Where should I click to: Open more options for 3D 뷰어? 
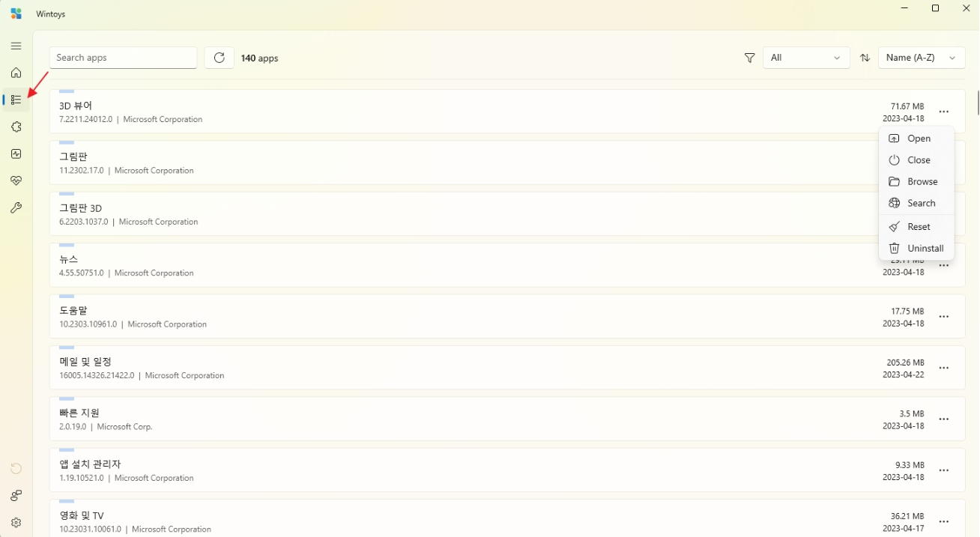point(944,112)
